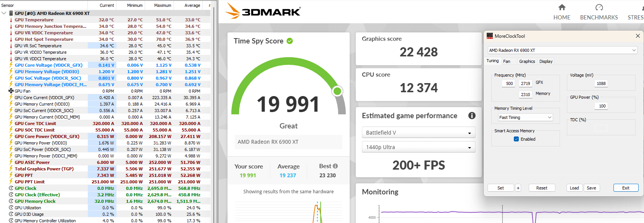Click the lightning icon beside GPU Core TDC Limit
Image resolution: width=644 pixels, height=223 pixels.
click(11, 124)
